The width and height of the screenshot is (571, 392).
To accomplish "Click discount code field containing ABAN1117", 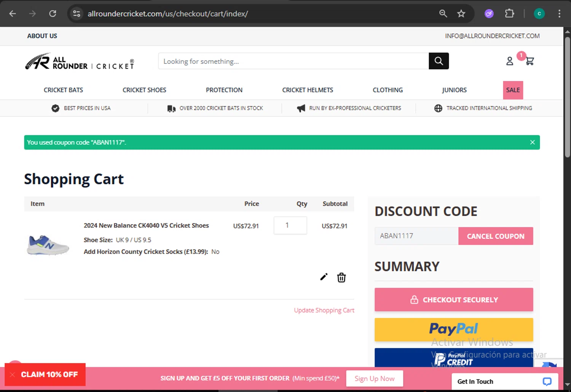I will [416, 236].
